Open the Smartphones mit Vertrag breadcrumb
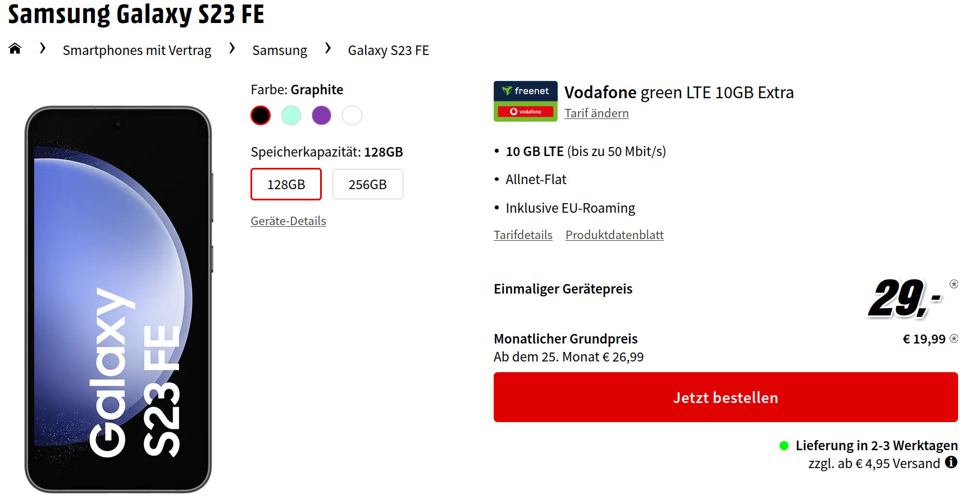This screenshot has height=499, width=980. point(136,50)
